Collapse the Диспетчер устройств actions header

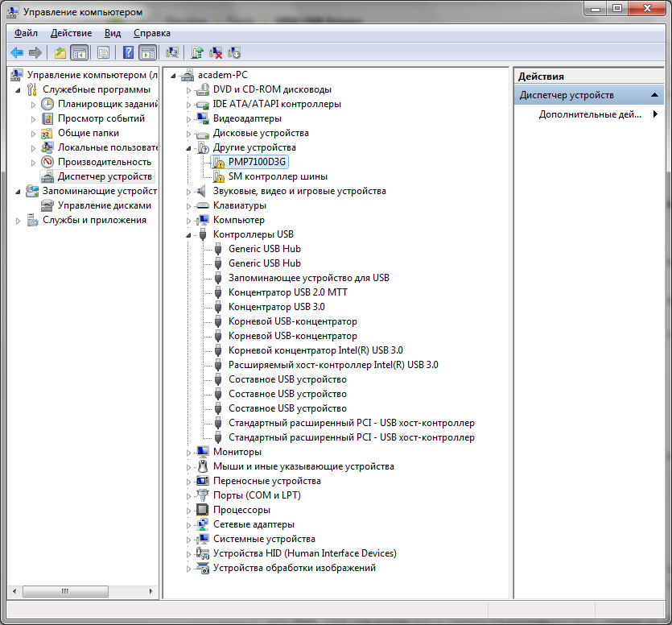(654, 95)
